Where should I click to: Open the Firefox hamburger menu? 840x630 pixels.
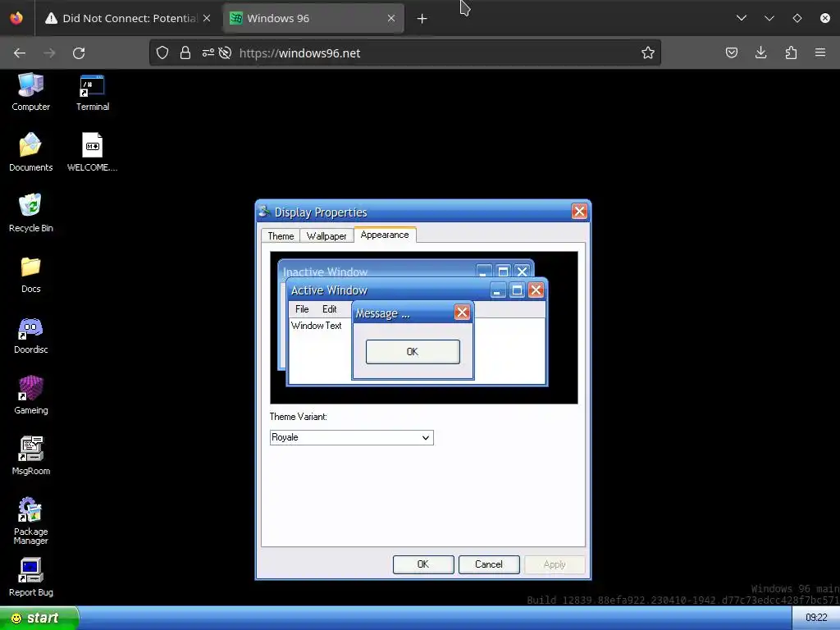tap(820, 52)
